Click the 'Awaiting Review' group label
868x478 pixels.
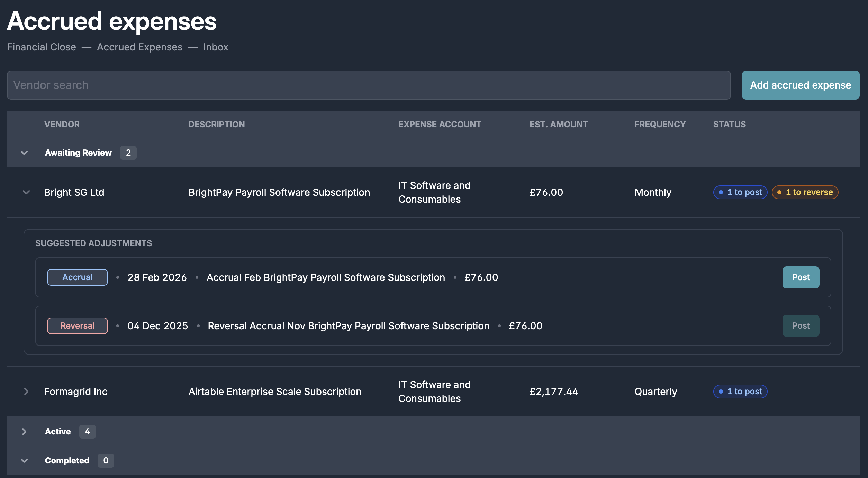[78, 153]
